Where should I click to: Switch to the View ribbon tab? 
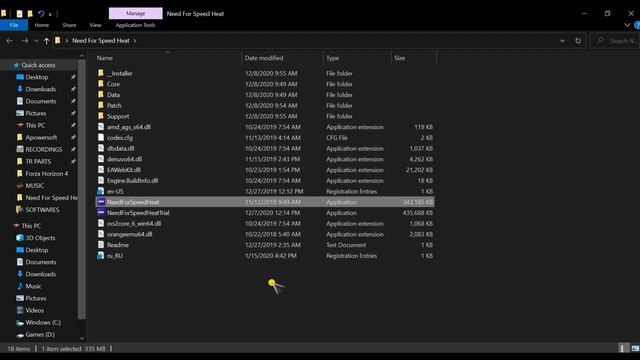point(96,25)
